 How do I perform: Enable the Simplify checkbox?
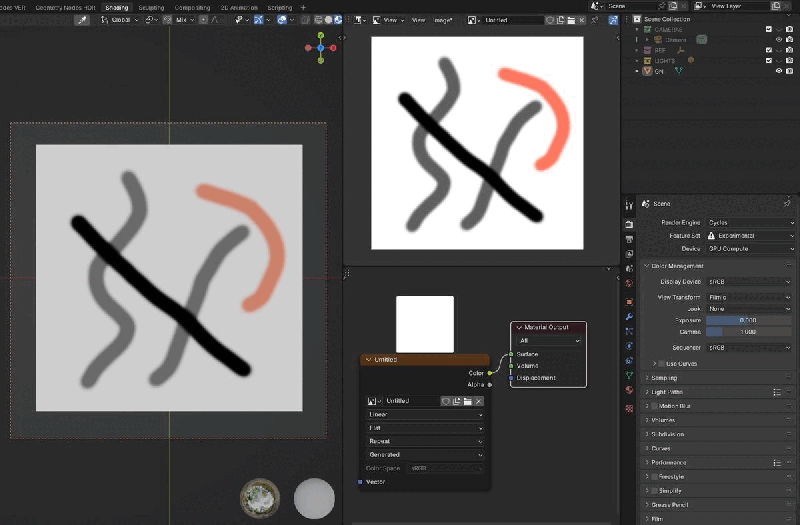click(x=655, y=491)
